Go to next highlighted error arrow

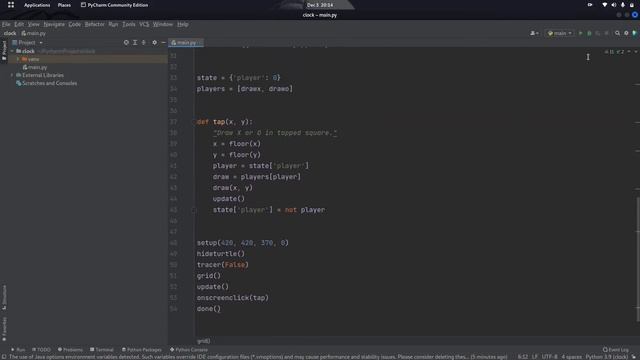pos(636,52)
